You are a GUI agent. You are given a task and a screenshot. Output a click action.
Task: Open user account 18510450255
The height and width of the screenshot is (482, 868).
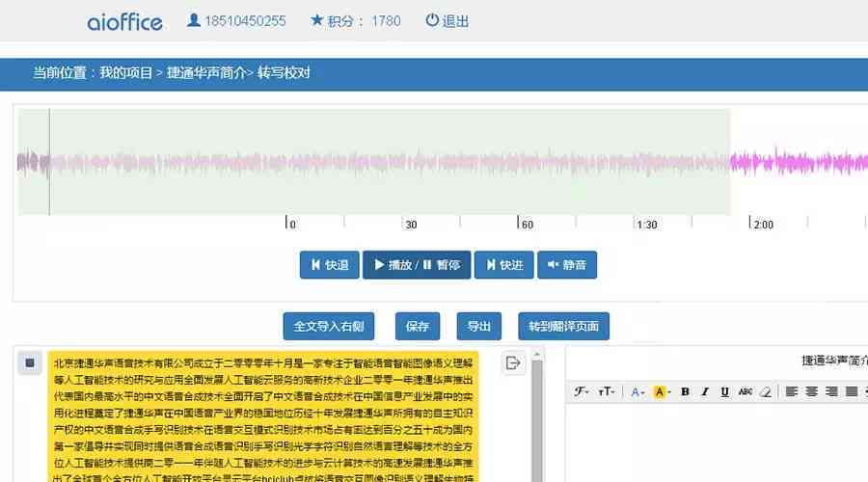point(245,21)
